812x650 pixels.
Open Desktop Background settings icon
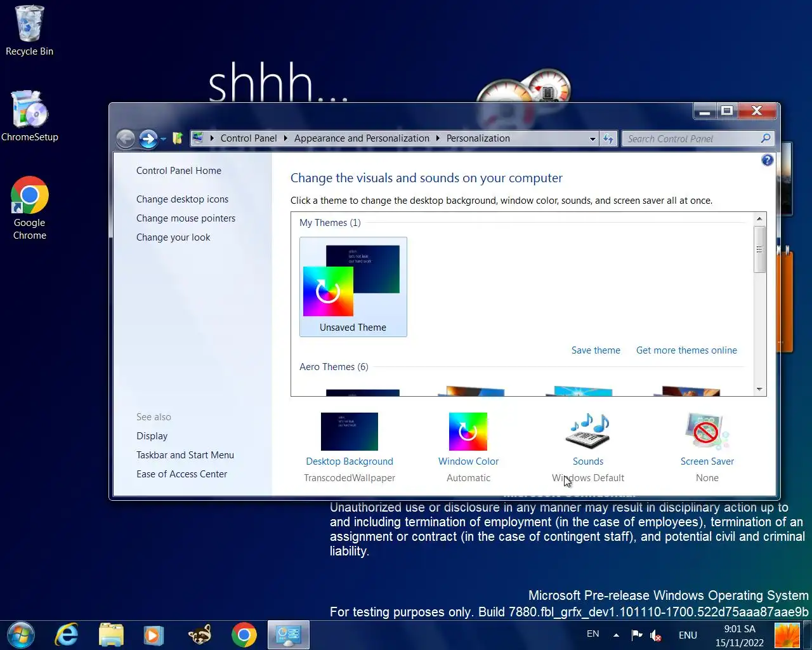350,432
